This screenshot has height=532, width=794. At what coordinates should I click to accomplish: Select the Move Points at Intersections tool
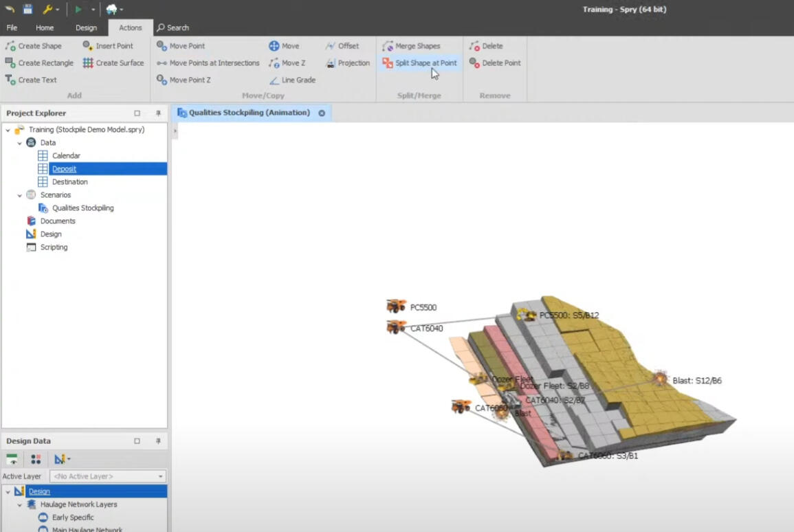(x=208, y=63)
